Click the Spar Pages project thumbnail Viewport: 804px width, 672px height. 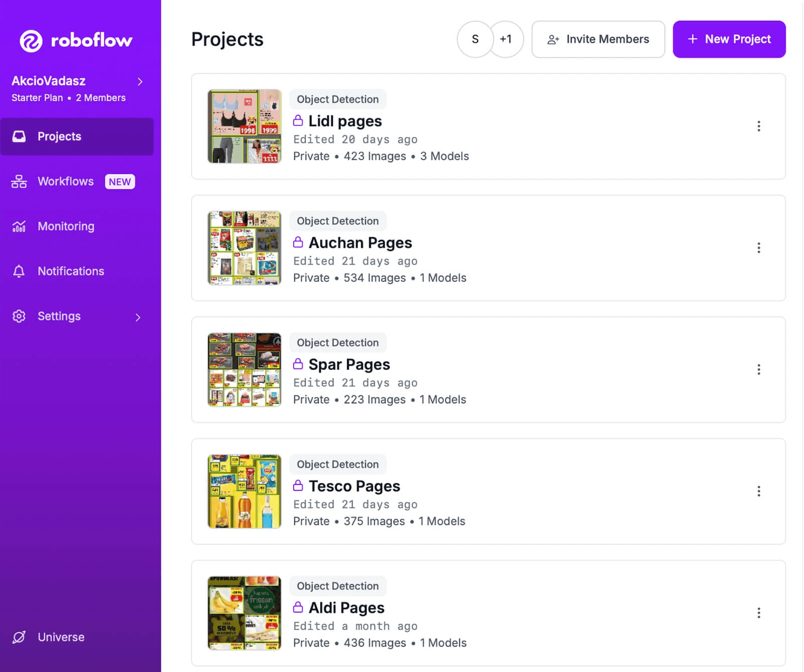click(x=244, y=370)
